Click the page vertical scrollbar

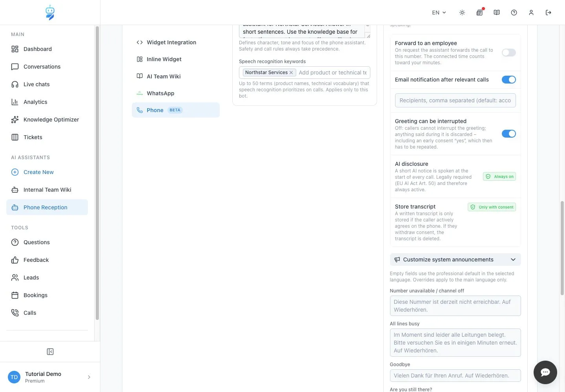(x=562, y=248)
